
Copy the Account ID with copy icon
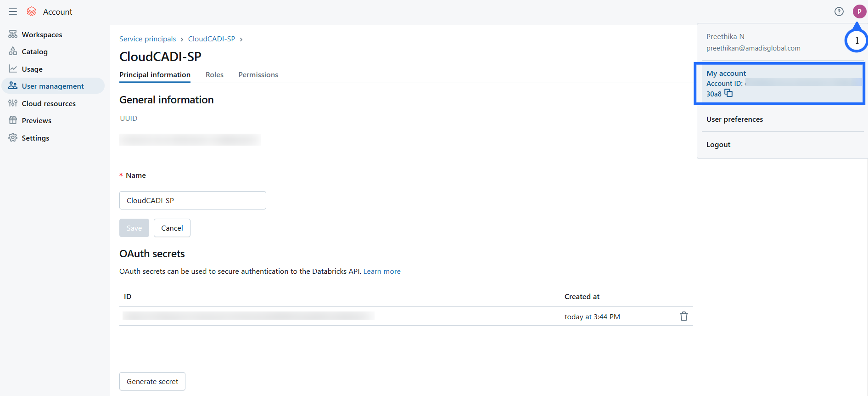[728, 93]
